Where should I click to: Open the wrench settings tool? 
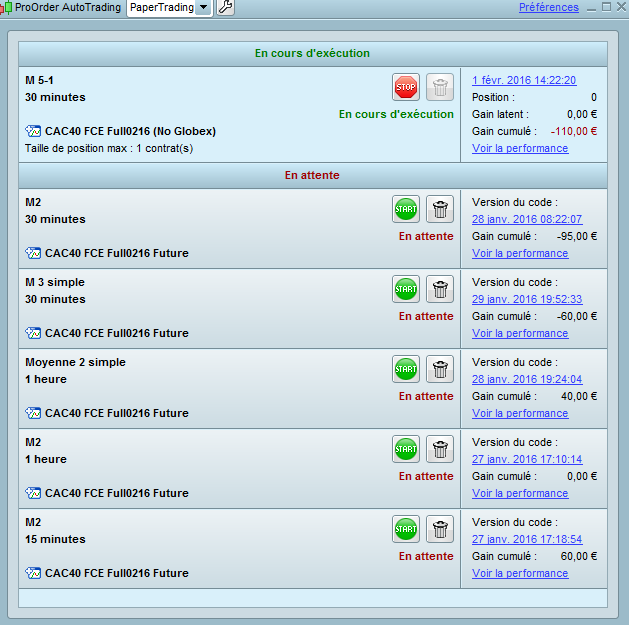225,7
